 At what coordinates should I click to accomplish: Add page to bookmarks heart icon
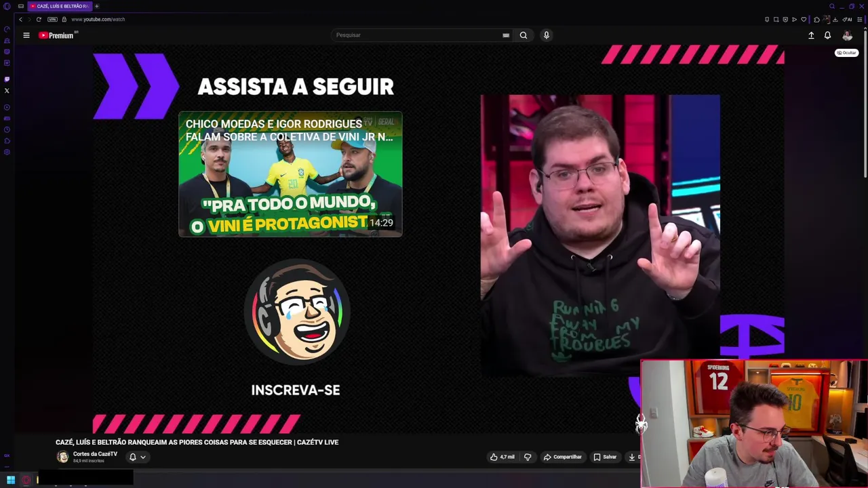click(804, 20)
